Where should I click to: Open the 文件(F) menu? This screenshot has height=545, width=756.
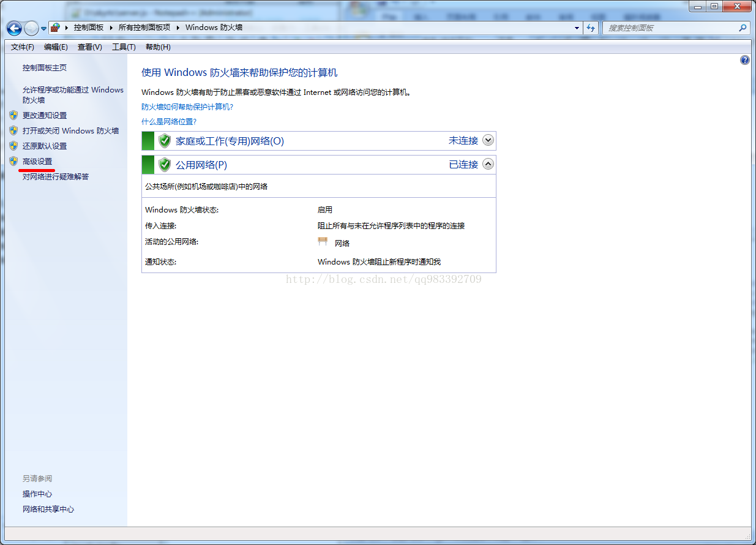[23, 47]
